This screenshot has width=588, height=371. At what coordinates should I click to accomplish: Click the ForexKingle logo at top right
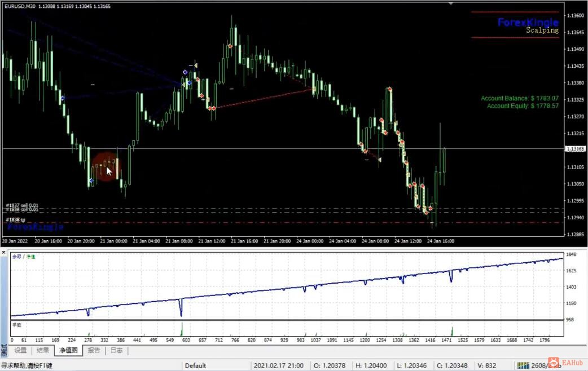click(528, 22)
